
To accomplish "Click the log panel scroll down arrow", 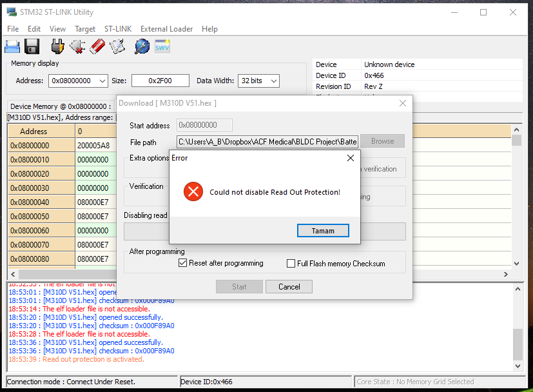I will coord(518,366).
